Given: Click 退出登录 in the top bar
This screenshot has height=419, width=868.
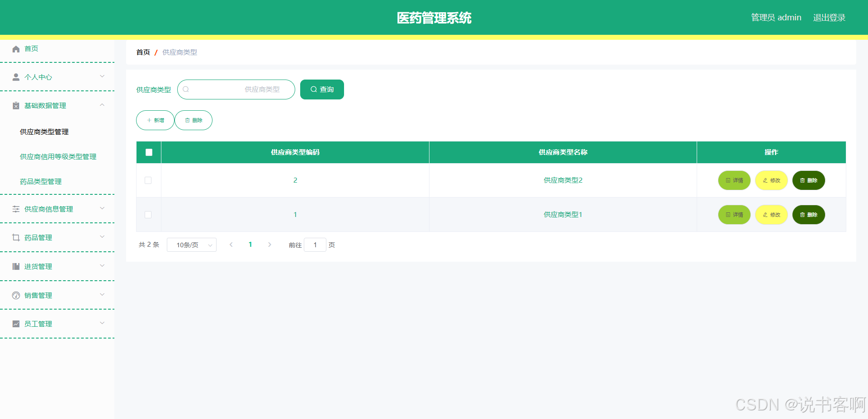Looking at the screenshot, I should [x=829, y=17].
